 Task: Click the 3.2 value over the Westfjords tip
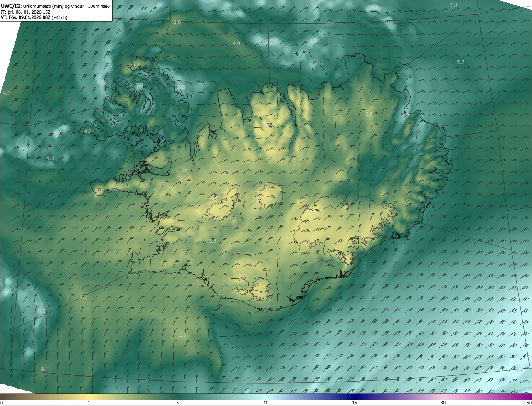[136, 64]
